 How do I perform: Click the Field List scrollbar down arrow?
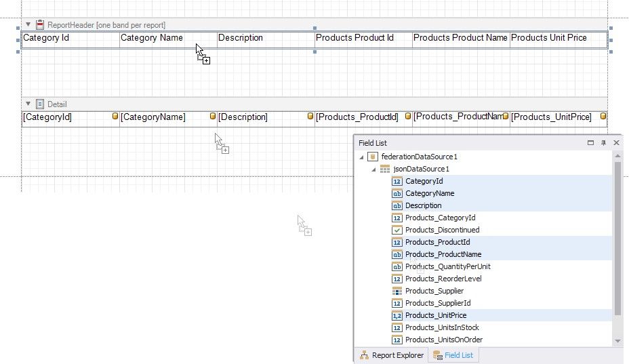coord(617,340)
